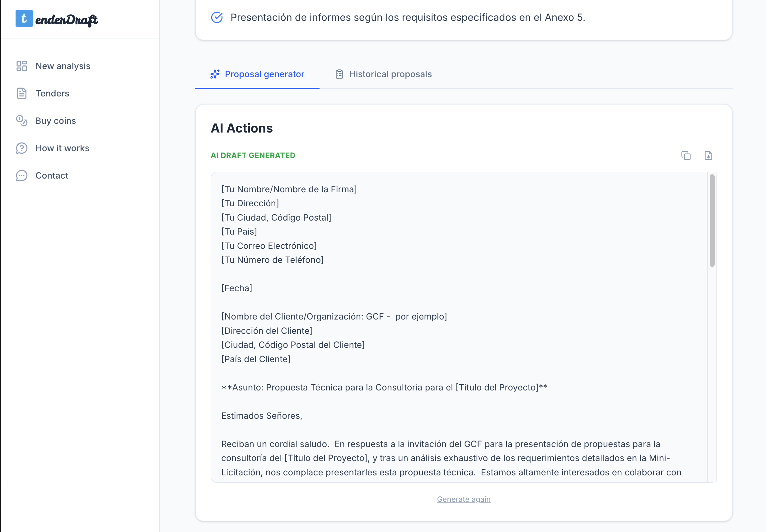Copy the AI draft using the copy icon

pyautogui.click(x=686, y=155)
